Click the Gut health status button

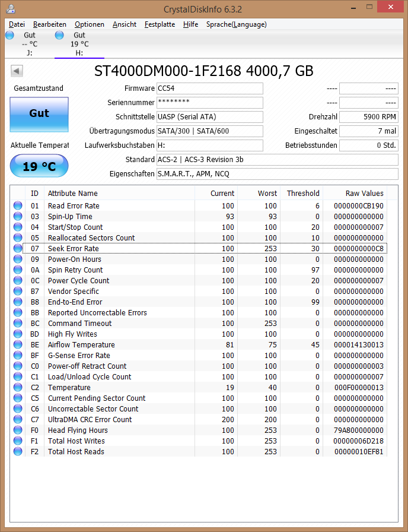click(39, 115)
